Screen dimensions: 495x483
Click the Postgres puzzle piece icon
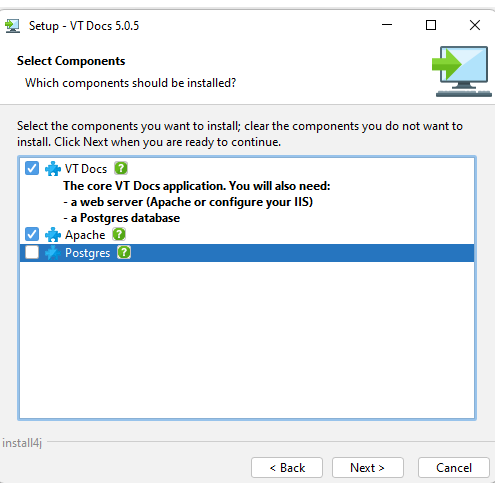click(53, 253)
